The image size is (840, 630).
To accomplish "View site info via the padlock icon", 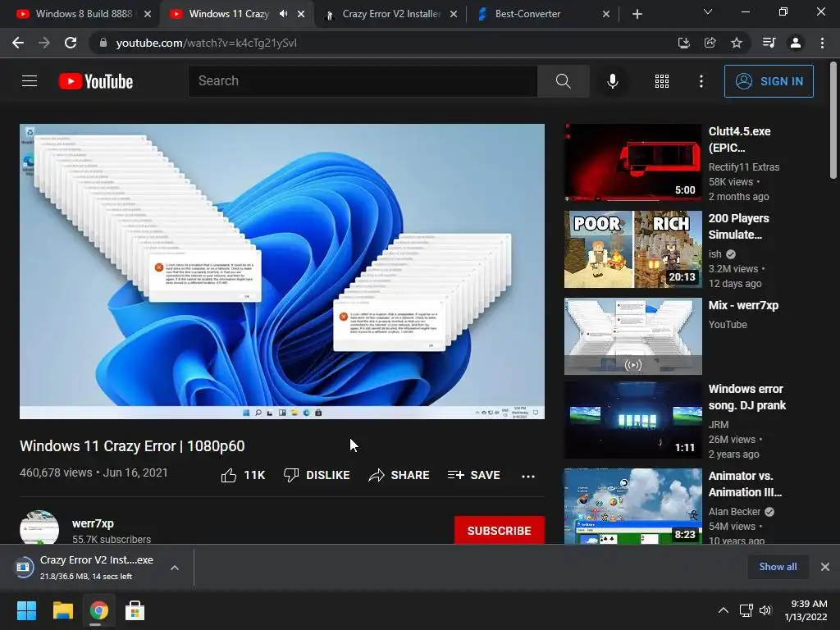I will tap(103, 43).
